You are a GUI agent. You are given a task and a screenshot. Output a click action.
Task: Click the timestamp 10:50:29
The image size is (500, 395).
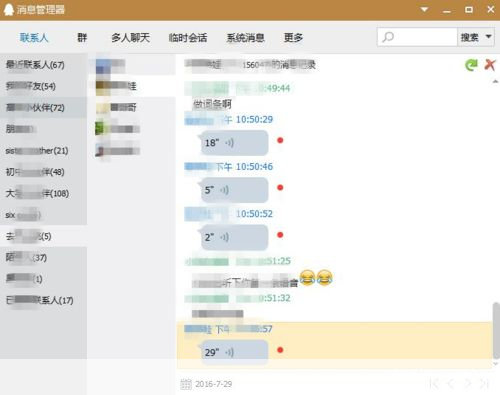254,119
